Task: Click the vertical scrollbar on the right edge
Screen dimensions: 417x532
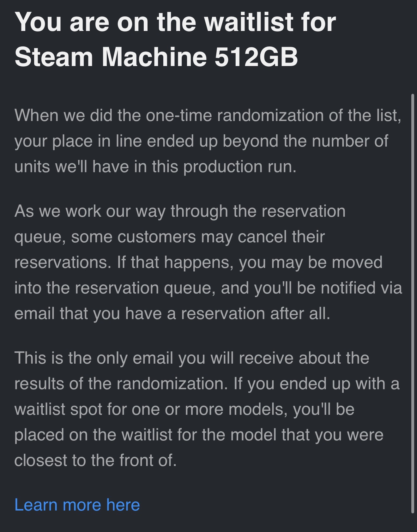Action: coord(413,303)
